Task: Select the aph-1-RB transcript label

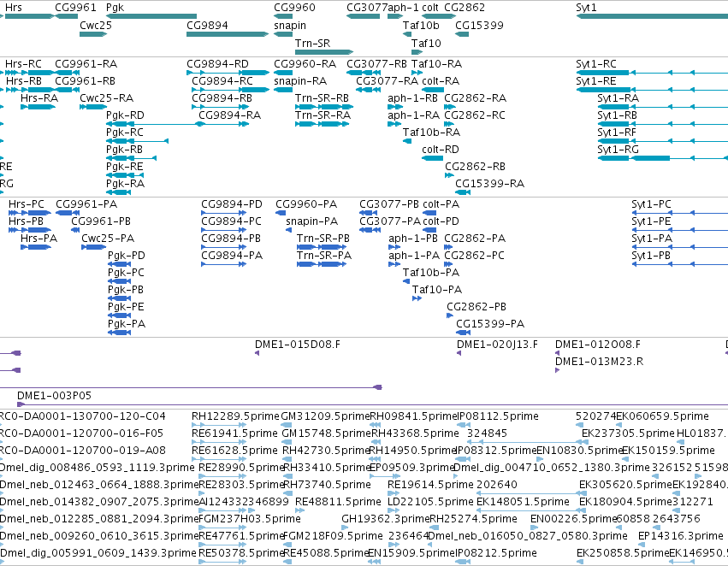Action: (412, 97)
